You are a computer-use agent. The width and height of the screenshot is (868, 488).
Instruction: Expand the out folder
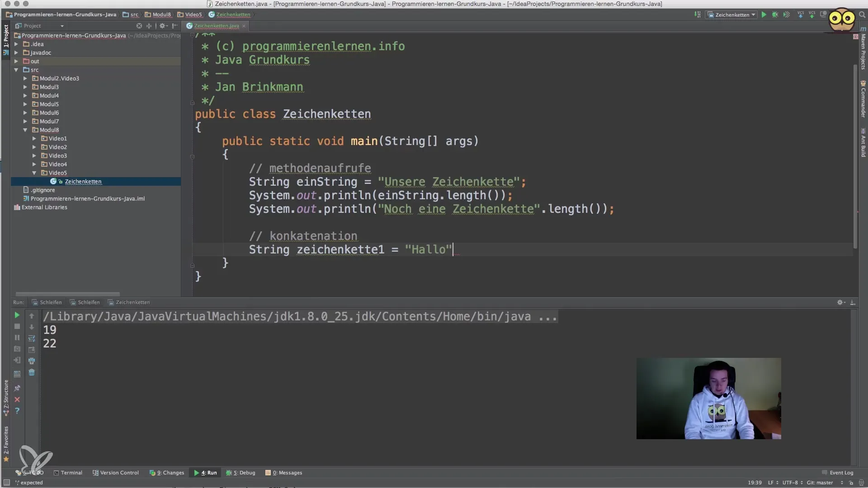click(16, 61)
